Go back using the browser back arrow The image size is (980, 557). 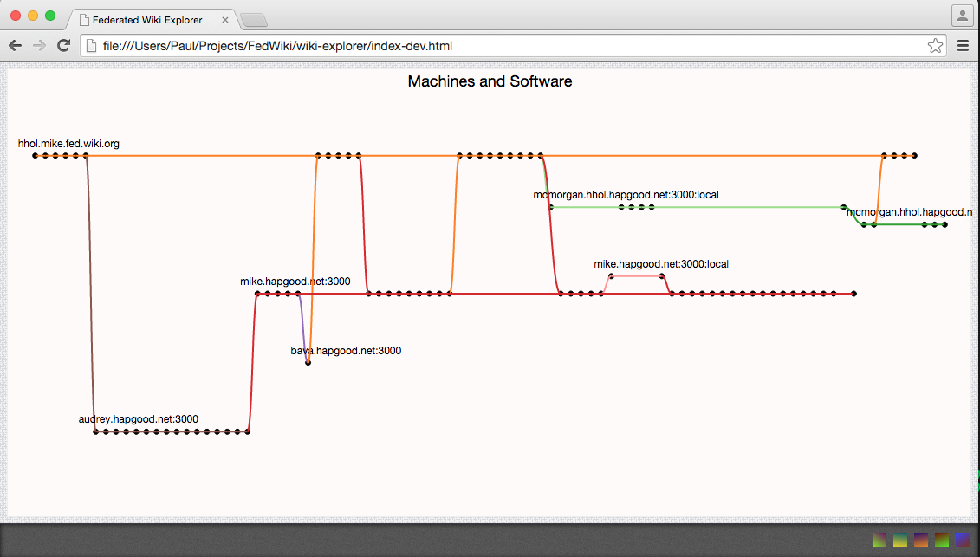15,46
